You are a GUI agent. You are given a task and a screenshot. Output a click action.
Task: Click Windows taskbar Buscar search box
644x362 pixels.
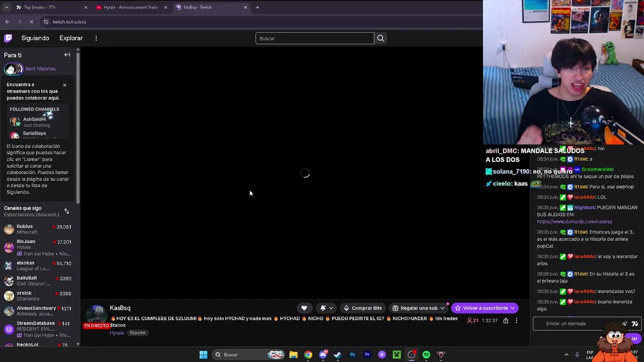pos(249,354)
